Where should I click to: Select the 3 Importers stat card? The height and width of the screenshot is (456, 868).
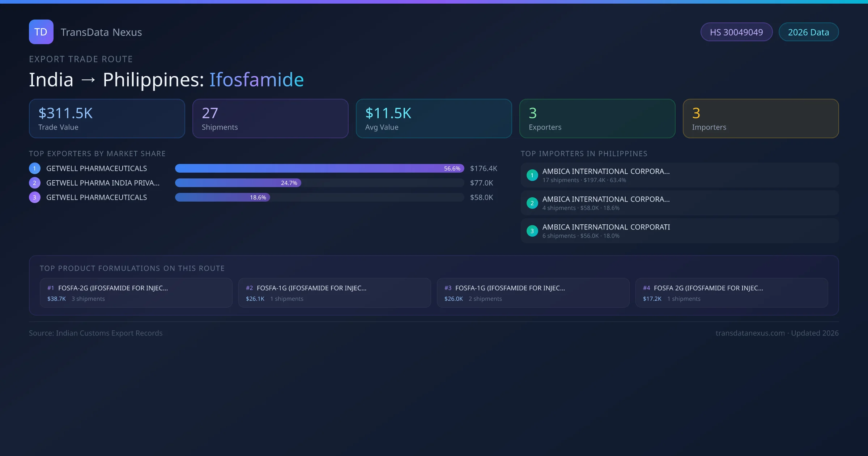[x=761, y=118]
